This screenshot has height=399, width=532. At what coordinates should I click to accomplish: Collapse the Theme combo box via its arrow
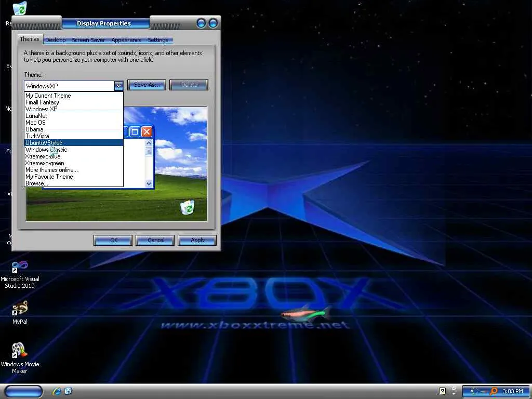[118, 86]
